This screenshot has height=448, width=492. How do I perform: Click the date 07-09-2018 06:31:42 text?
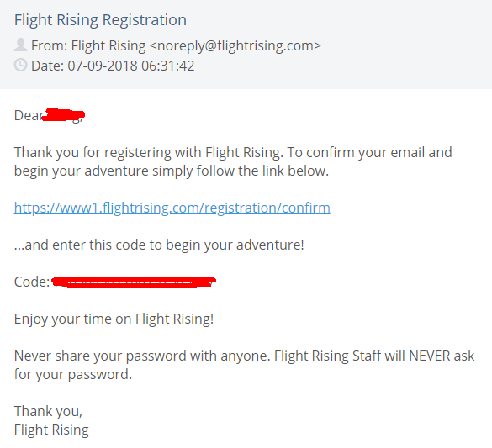[131, 66]
